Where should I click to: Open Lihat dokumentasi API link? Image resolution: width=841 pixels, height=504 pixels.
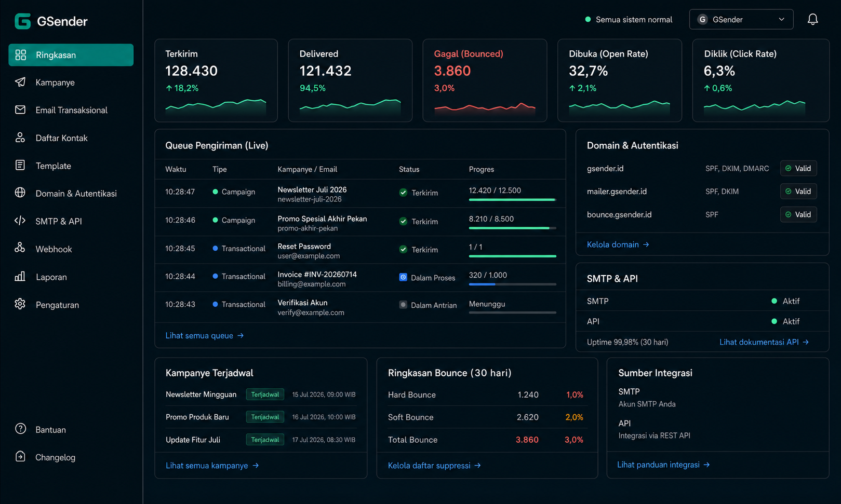point(764,342)
